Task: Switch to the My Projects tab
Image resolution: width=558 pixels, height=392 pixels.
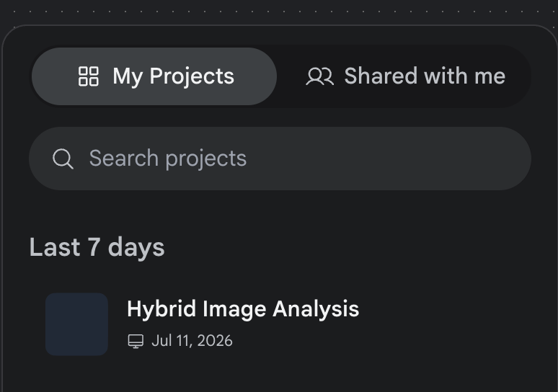Action: click(x=154, y=76)
